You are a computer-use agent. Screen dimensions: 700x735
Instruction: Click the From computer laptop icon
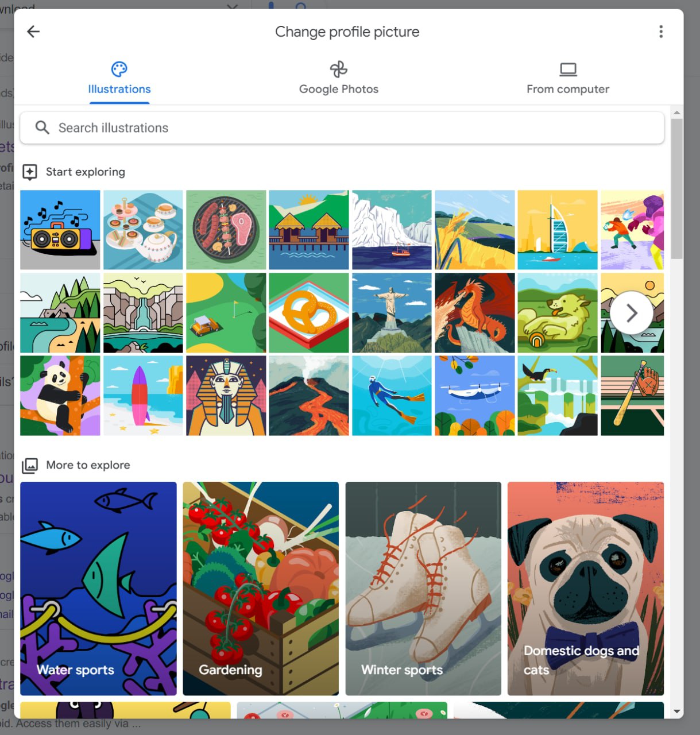tap(568, 69)
